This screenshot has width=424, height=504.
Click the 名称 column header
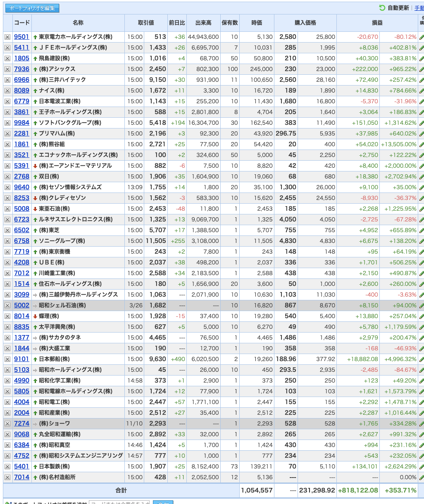(x=78, y=23)
